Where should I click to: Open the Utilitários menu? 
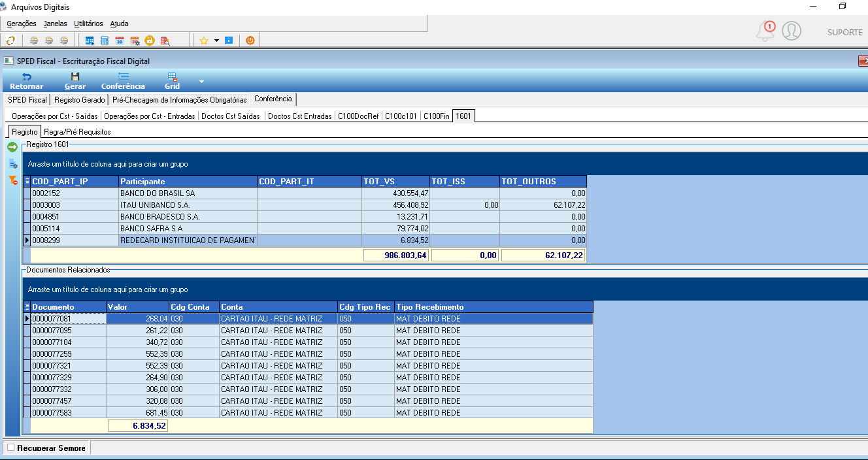coord(88,24)
